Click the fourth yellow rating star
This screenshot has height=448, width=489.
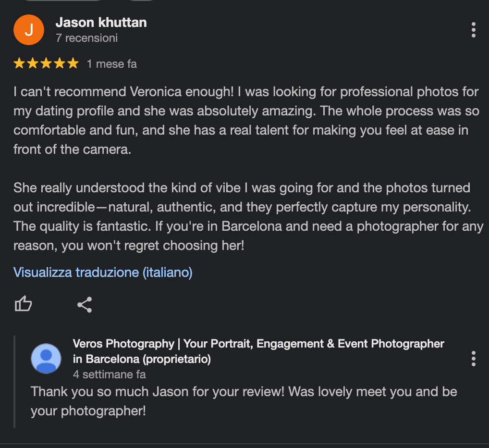[x=60, y=63]
